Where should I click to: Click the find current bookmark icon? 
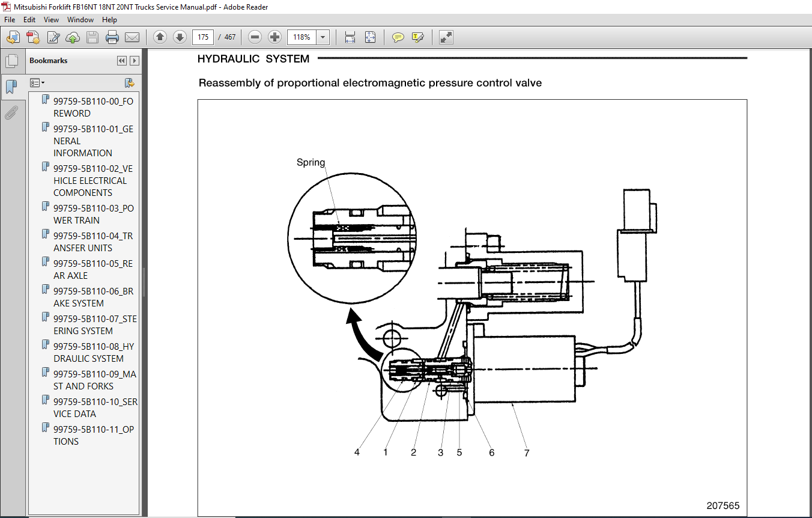[x=129, y=83]
